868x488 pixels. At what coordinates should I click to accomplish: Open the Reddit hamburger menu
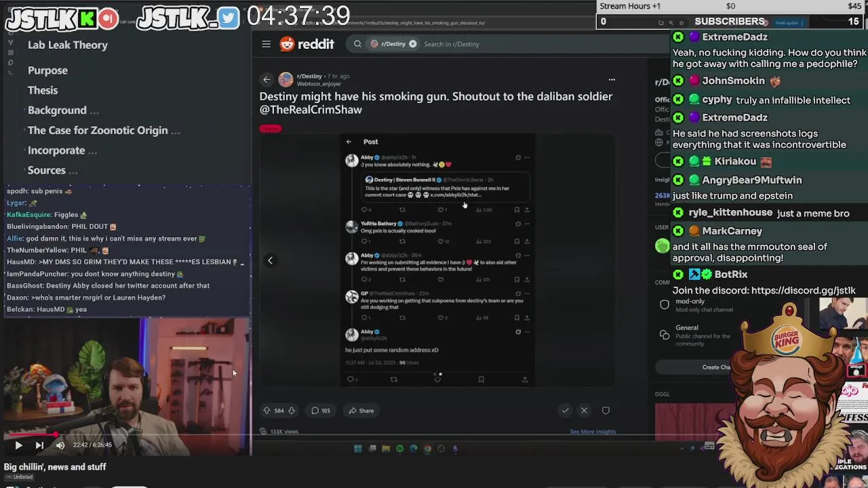click(x=267, y=44)
